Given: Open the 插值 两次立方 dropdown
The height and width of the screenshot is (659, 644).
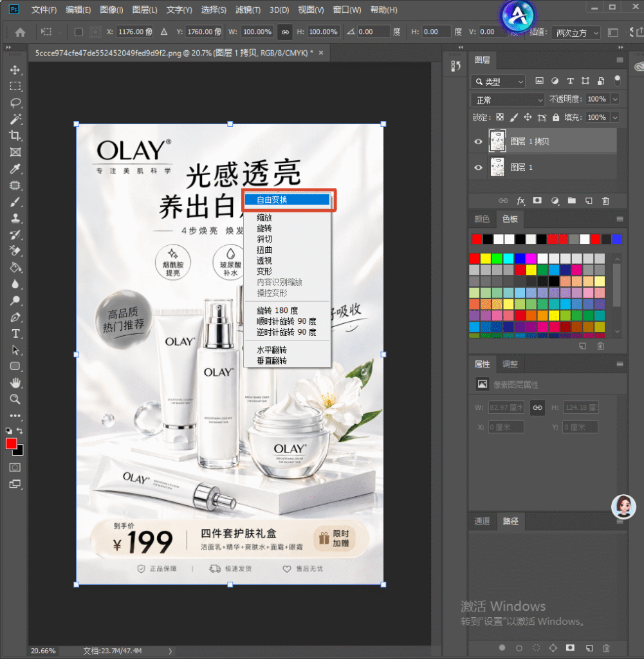Looking at the screenshot, I should [576, 32].
